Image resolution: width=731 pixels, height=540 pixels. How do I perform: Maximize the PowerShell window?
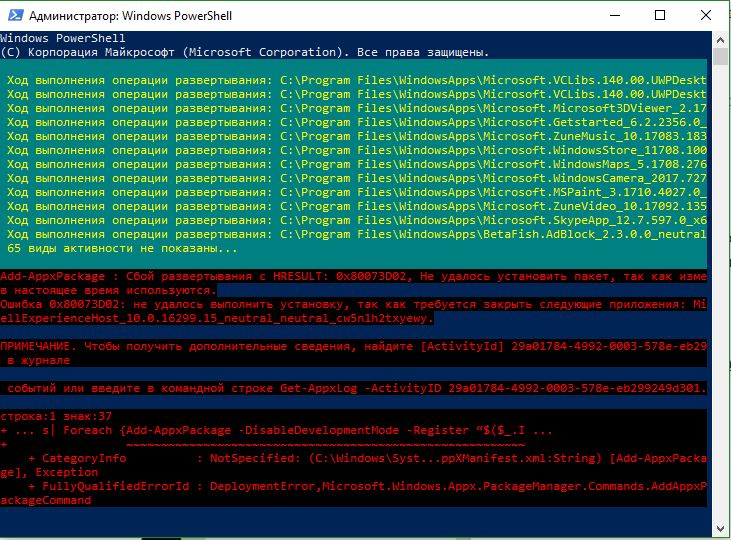click(x=660, y=15)
